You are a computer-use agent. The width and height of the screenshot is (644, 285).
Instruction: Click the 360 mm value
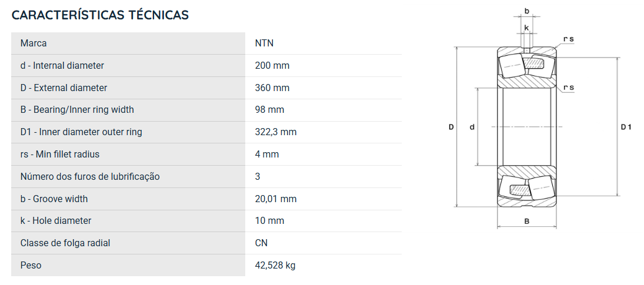point(272,88)
